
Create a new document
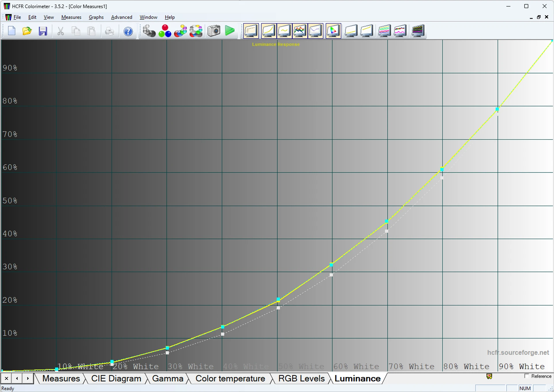(x=12, y=31)
